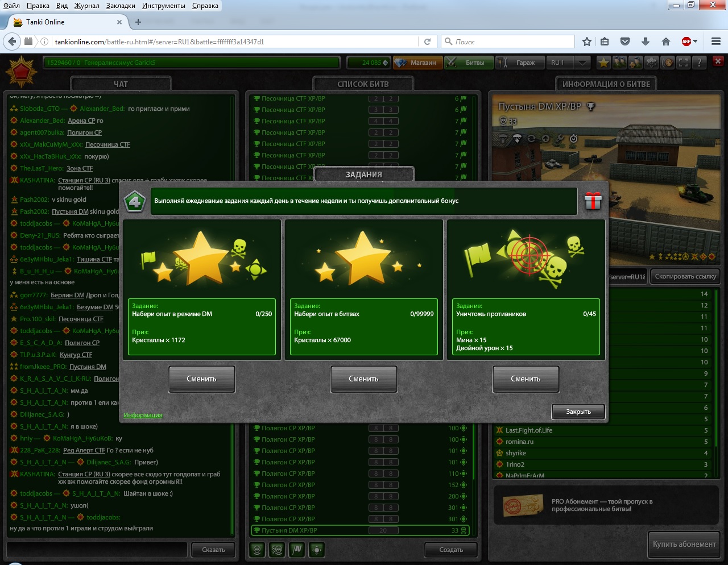Open the Firefox hamburger menu
The height and width of the screenshot is (565, 728).
pos(716,41)
